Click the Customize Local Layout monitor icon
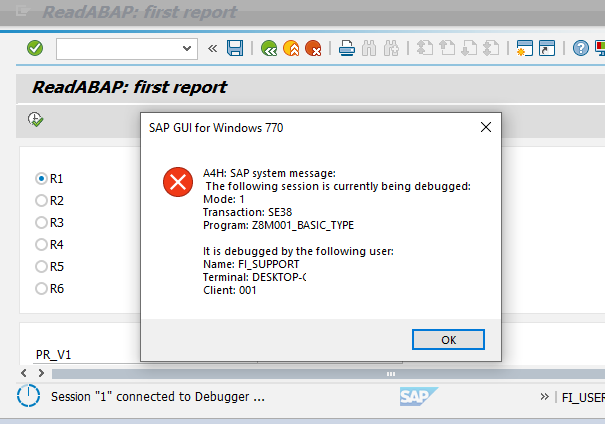This screenshot has height=424, width=605. coord(600,49)
